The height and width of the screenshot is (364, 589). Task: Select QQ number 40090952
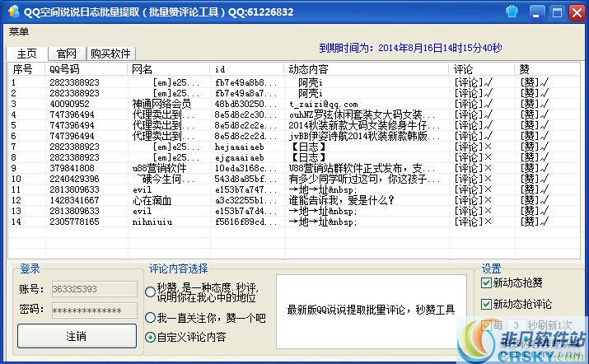tap(69, 104)
